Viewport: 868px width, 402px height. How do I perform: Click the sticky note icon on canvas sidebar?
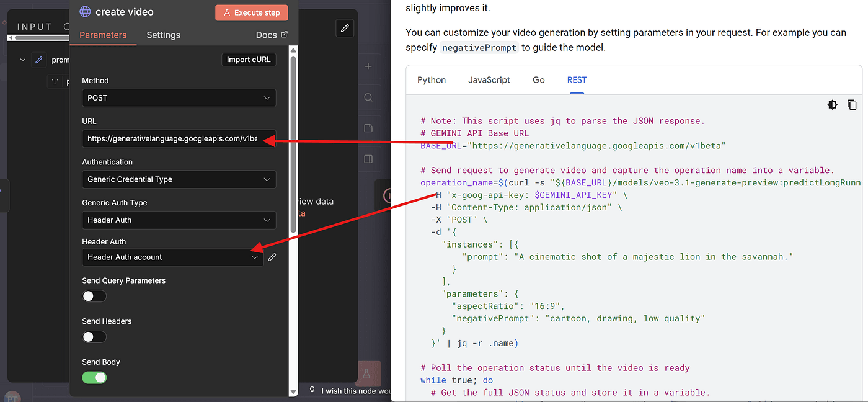(x=368, y=128)
